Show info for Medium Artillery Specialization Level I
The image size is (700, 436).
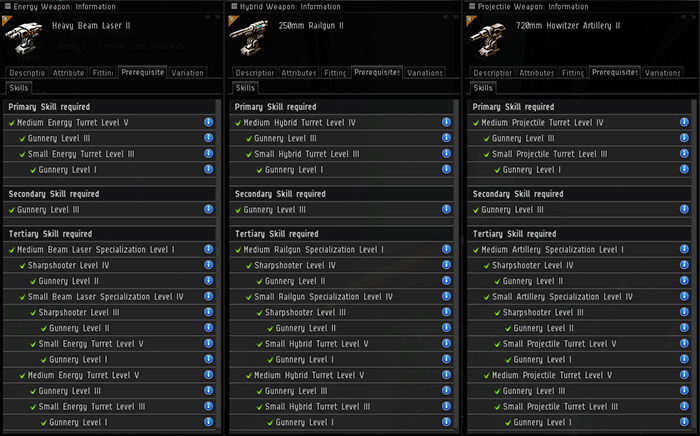tap(684, 249)
